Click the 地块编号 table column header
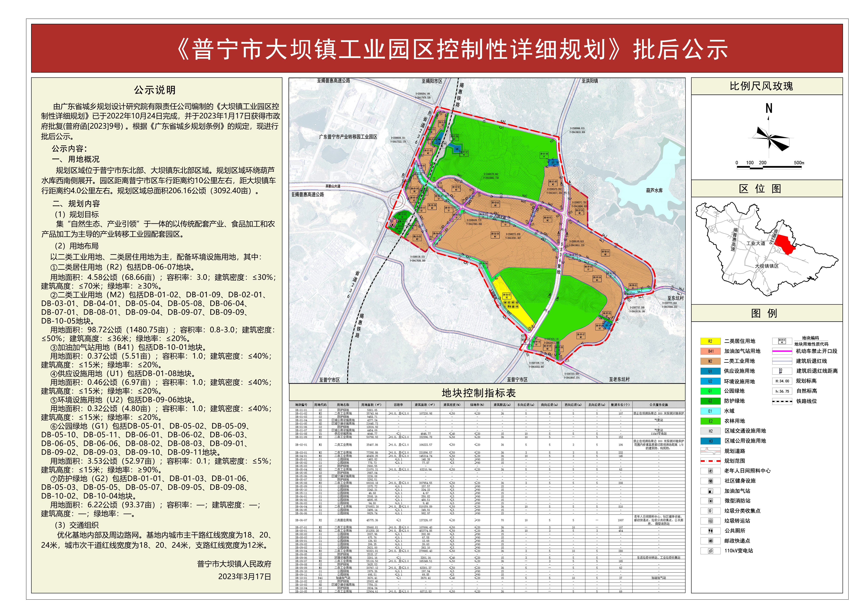Screen dimensions: 868x614 point(301,404)
